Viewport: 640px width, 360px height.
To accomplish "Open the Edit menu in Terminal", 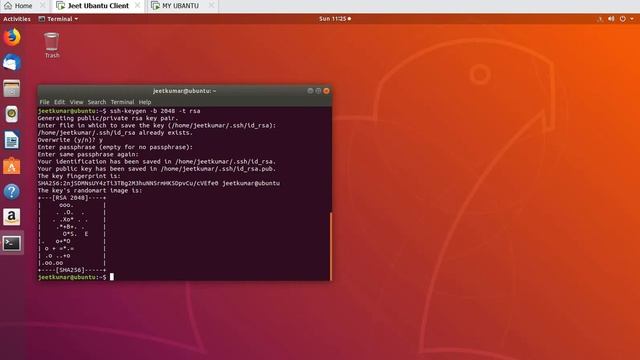I will coord(59,102).
